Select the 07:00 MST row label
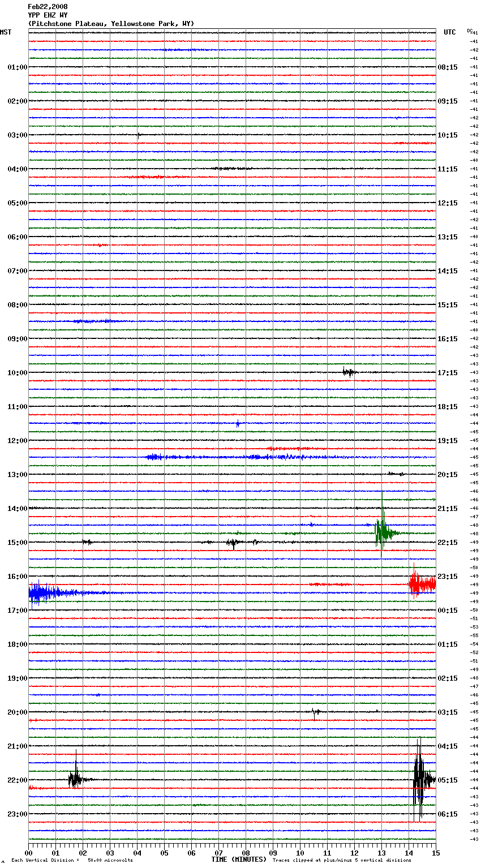The image size is (481, 868). 17,271
